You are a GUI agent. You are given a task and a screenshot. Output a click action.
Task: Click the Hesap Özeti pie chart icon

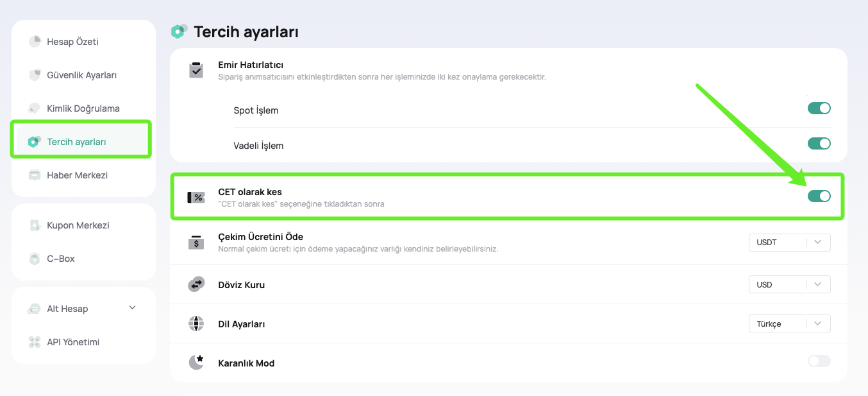[x=35, y=42]
